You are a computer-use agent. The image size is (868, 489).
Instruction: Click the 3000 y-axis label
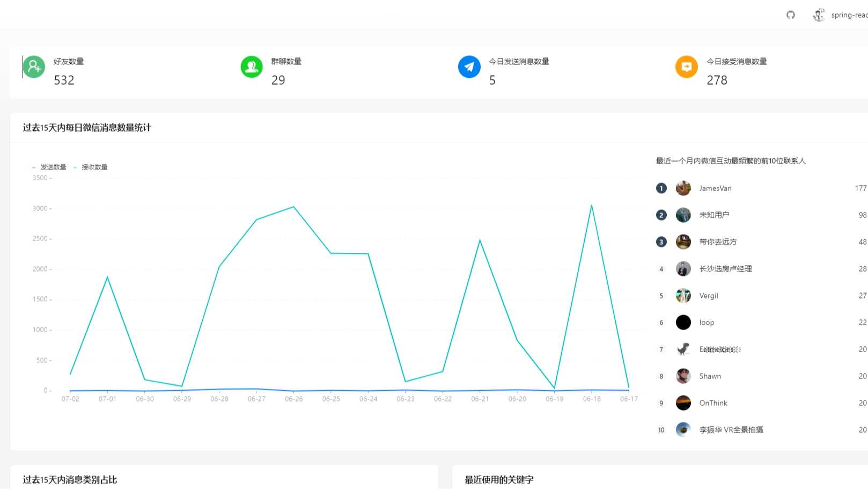pyautogui.click(x=40, y=208)
